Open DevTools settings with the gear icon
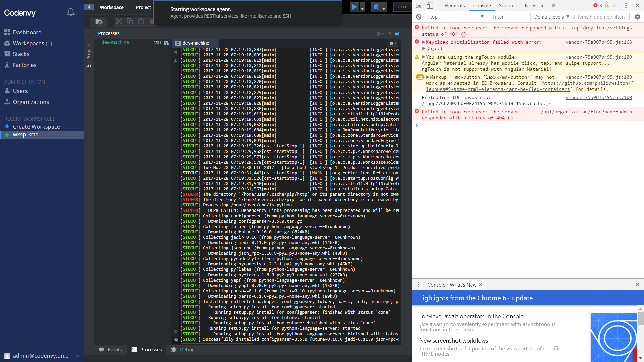 (637, 17)
